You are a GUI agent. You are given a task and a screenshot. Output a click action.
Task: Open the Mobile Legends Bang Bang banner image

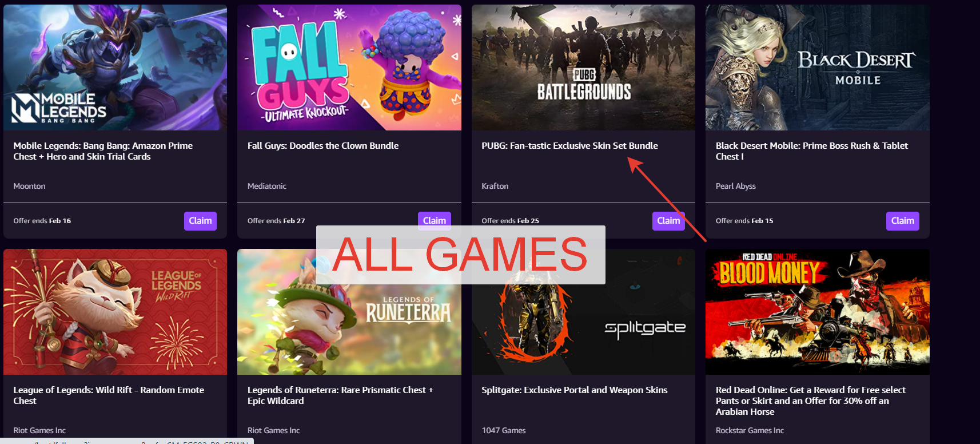coord(115,68)
